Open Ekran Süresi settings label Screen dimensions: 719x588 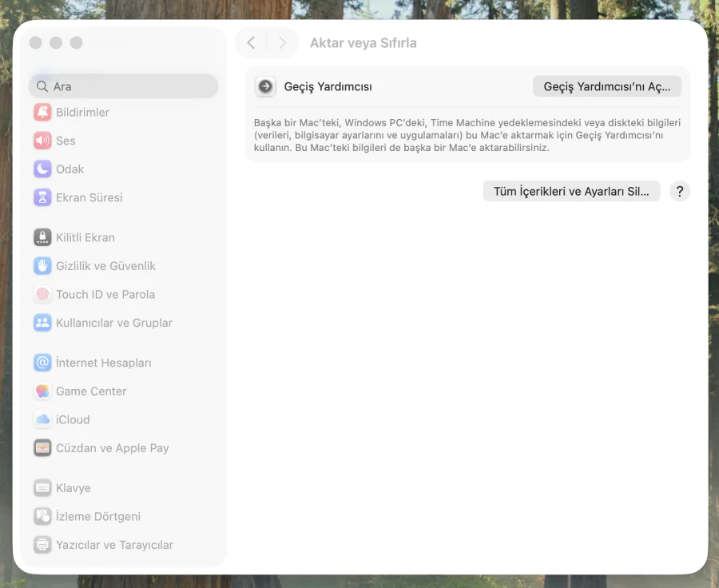(x=89, y=197)
